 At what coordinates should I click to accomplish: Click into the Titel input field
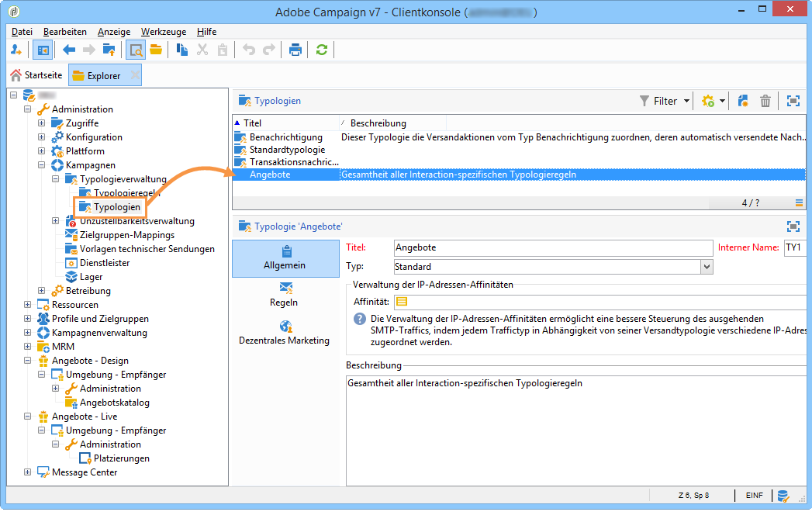(553, 247)
